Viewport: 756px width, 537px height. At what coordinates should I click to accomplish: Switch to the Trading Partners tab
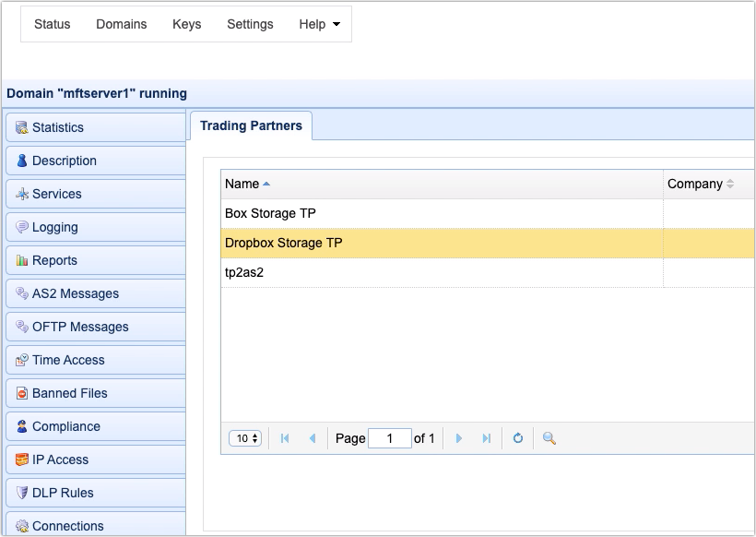pyautogui.click(x=251, y=125)
